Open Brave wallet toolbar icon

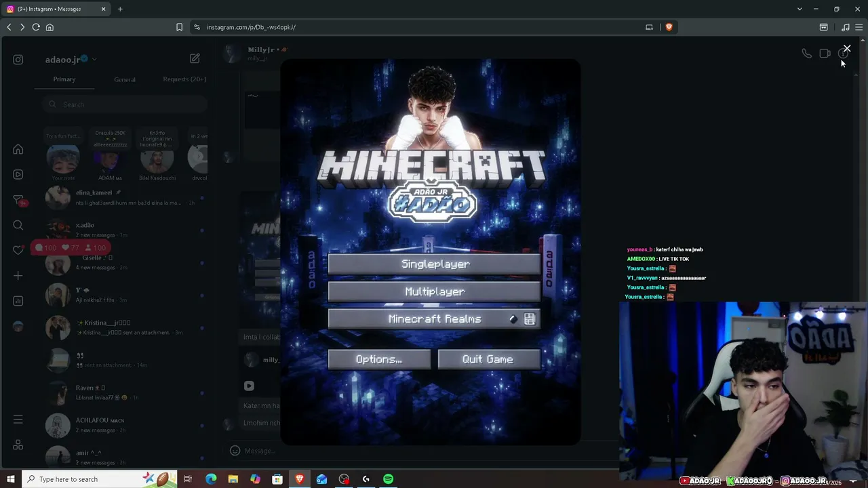(x=823, y=27)
